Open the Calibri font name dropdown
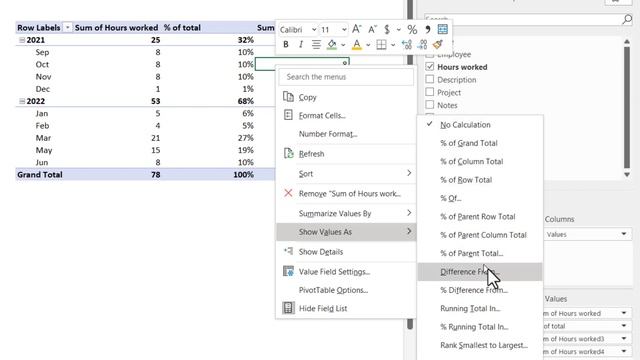This screenshot has width=640, height=360. coord(314,30)
